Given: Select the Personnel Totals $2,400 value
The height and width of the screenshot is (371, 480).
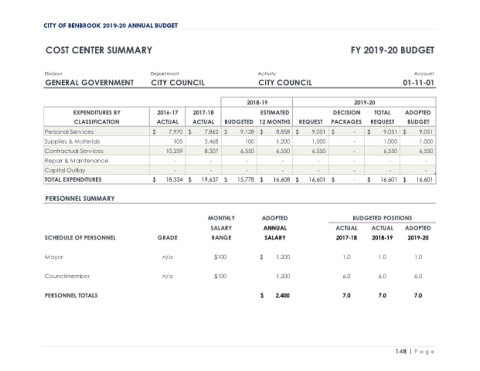Looking at the screenshot, I should tap(275, 295).
